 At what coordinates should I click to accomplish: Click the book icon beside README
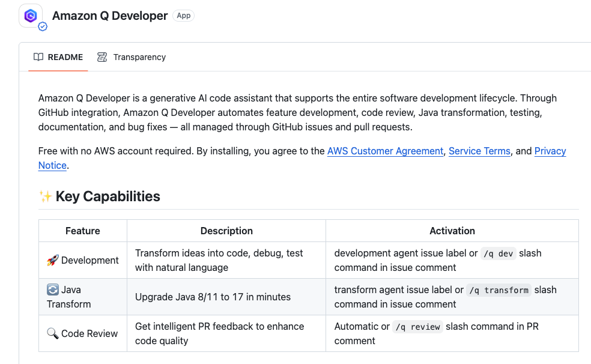38,57
